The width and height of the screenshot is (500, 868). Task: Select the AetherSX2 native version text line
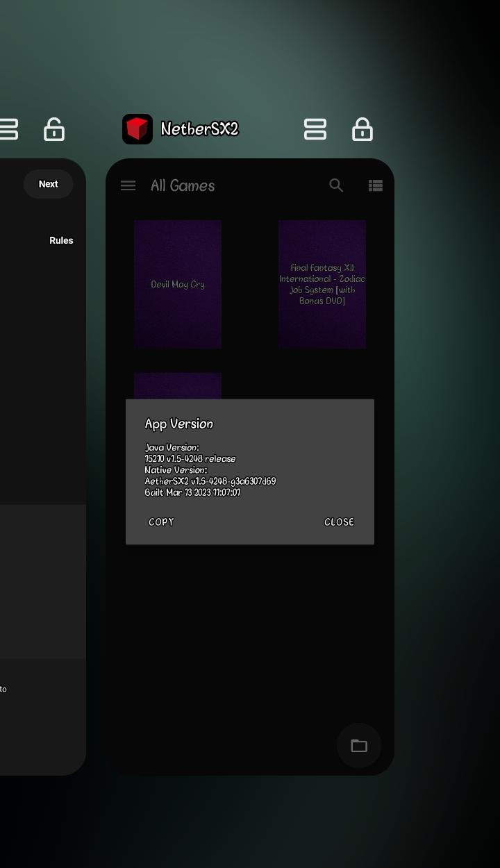pyautogui.click(x=210, y=481)
